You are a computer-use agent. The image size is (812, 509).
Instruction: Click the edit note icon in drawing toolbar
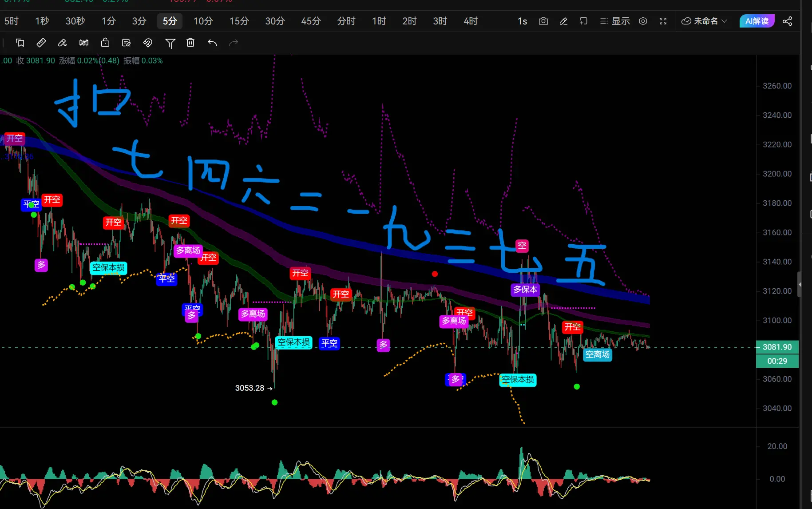point(127,43)
